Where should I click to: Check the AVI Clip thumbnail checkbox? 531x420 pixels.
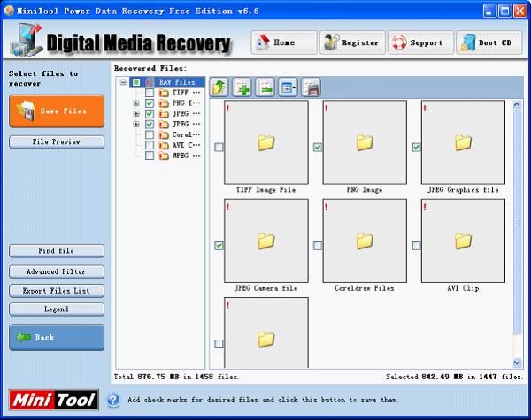416,246
